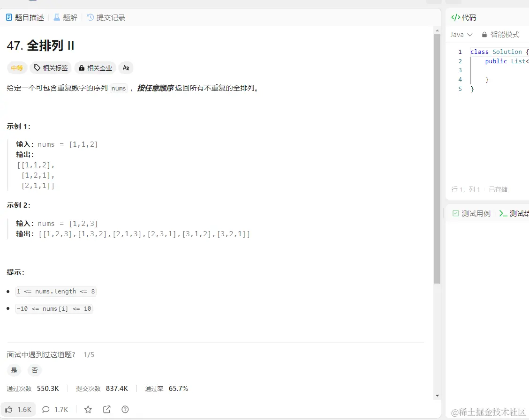Viewport: 529px width, 420px height.
Task: Open the 提交记录 tab
Action: pos(106,17)
